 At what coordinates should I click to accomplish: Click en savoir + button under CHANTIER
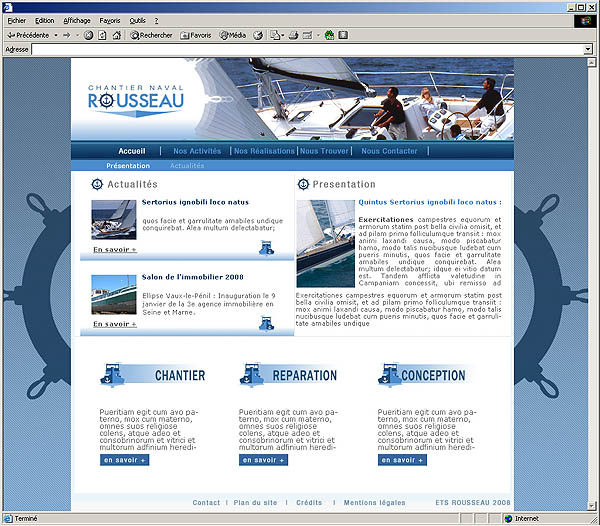[124, 460]
